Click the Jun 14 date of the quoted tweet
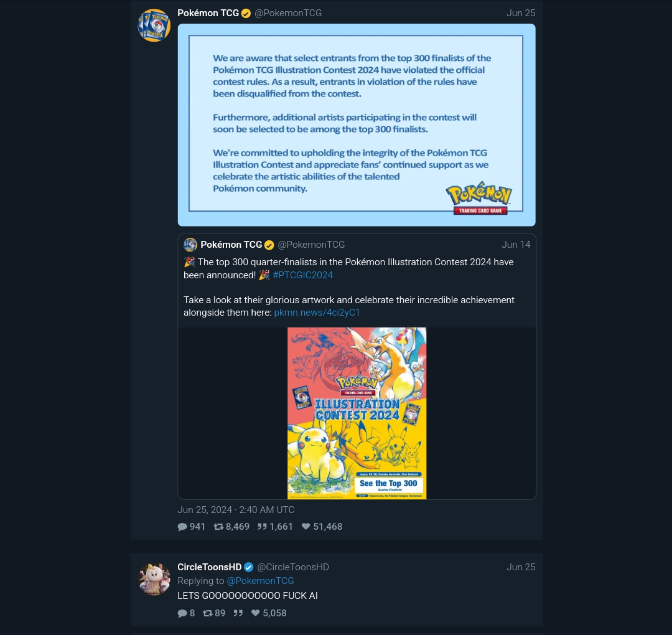This screenshot has height=635, width=672. click(x=516, y=245)
